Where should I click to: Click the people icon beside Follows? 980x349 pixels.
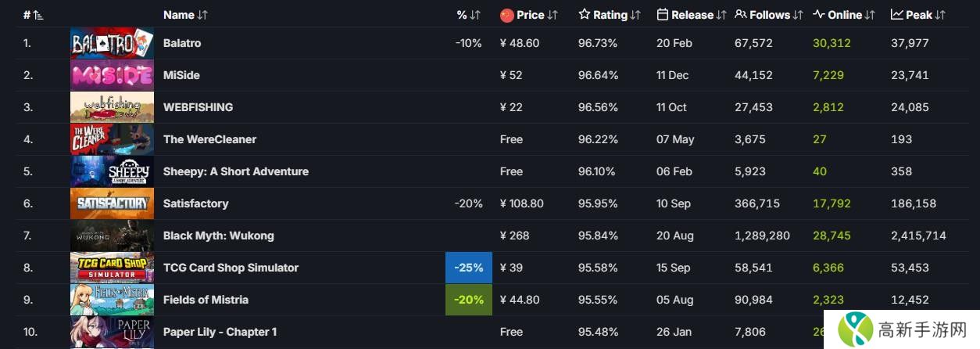(x=741, y=15)
